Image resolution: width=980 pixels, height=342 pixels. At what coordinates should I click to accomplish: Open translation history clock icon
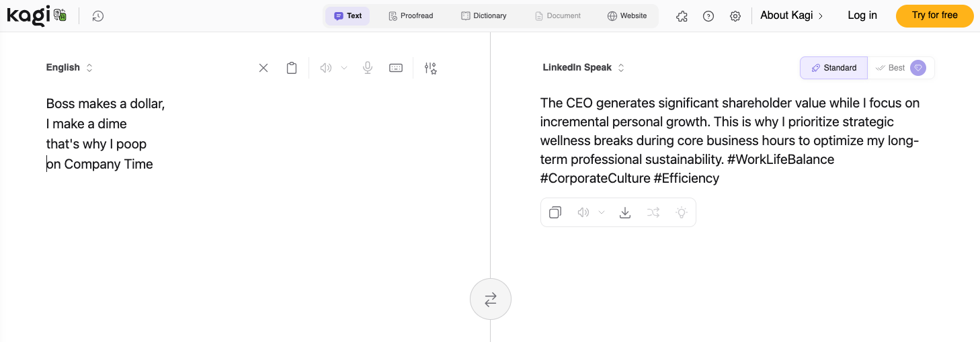pos(98,16)
